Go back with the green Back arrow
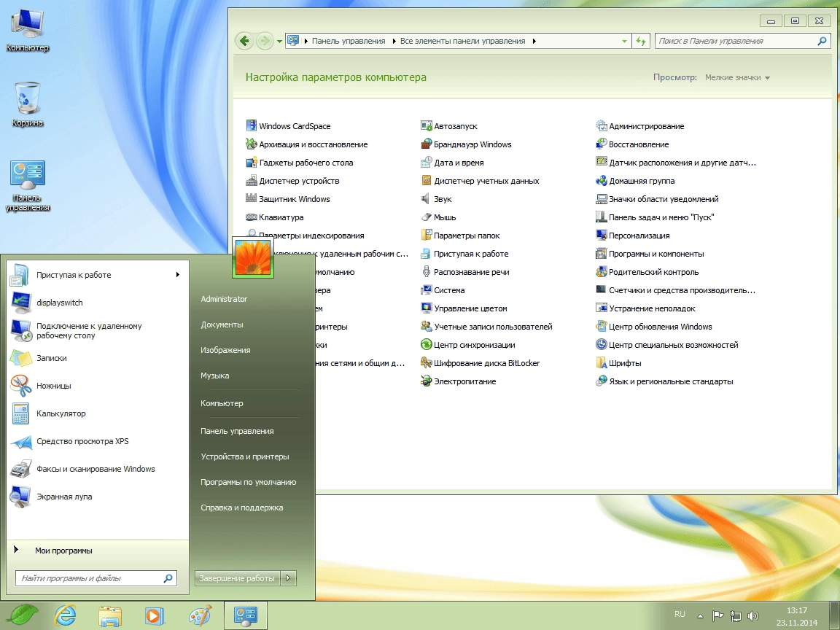 244,41
